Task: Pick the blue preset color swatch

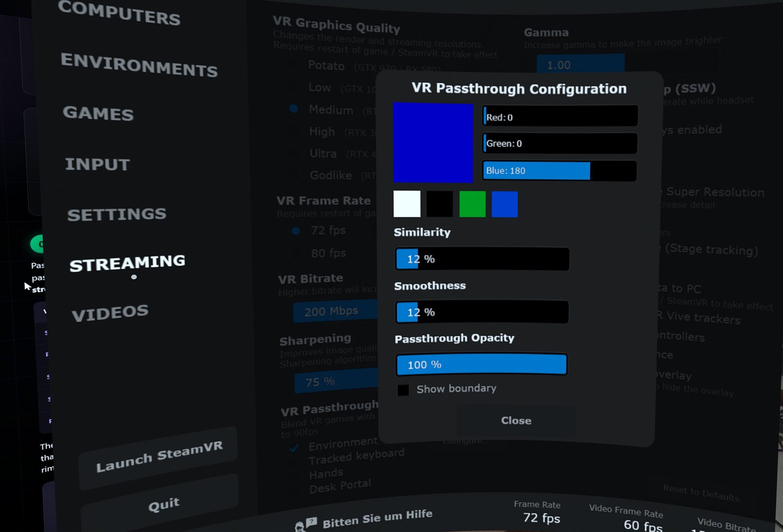Action: 505,204
